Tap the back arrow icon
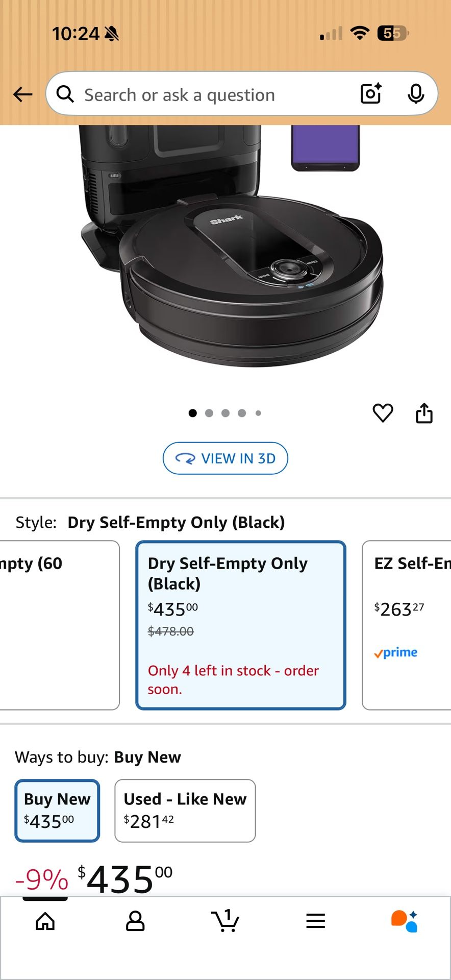 click(x=23, y=94)
